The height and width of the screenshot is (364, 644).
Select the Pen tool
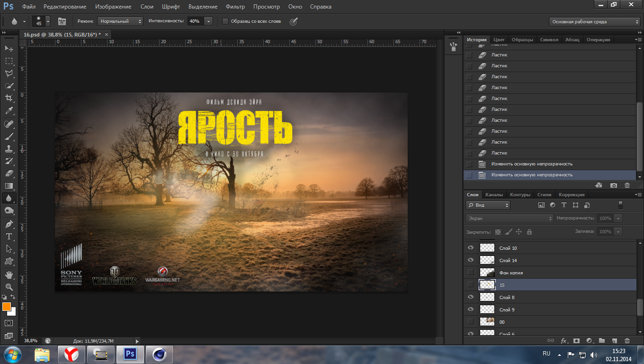pyautogui.click(x=9, y=224)
